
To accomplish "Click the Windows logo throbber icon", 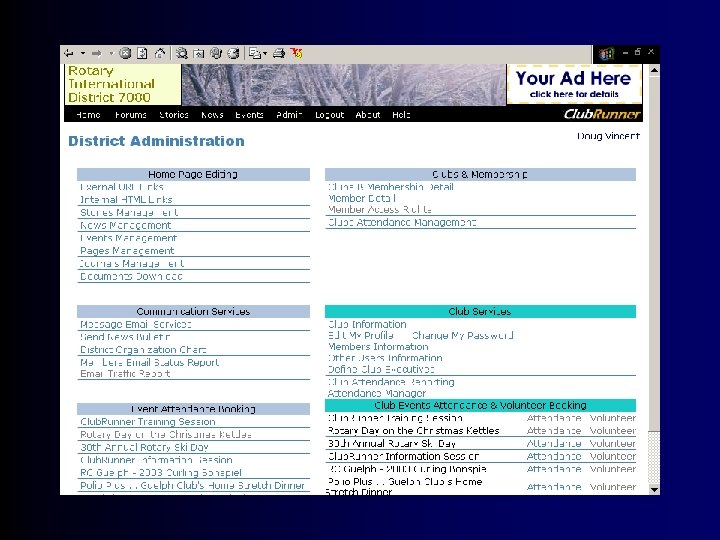I will [606, 54].
